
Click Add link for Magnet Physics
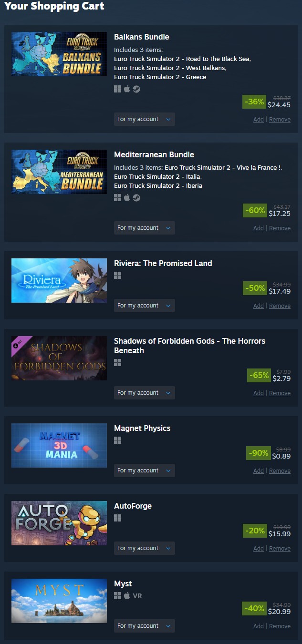coord(259,471)
